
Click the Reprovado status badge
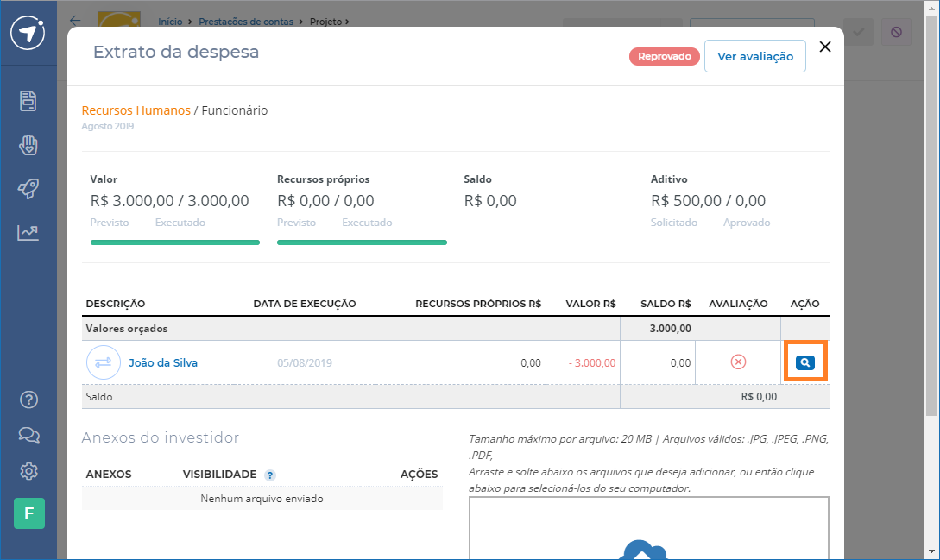(665, 56)
